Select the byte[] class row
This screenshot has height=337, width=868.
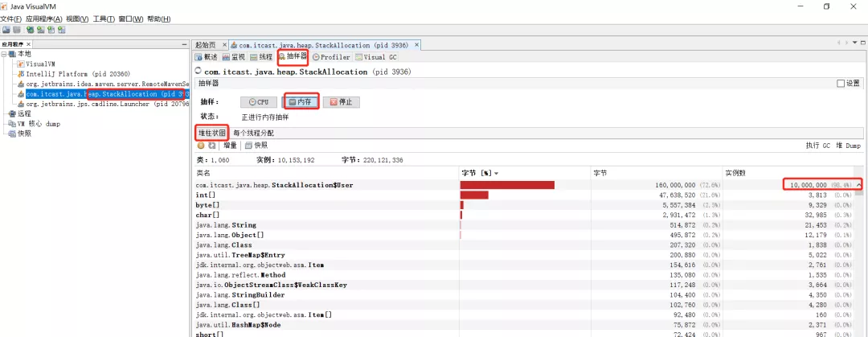(525, 205)
